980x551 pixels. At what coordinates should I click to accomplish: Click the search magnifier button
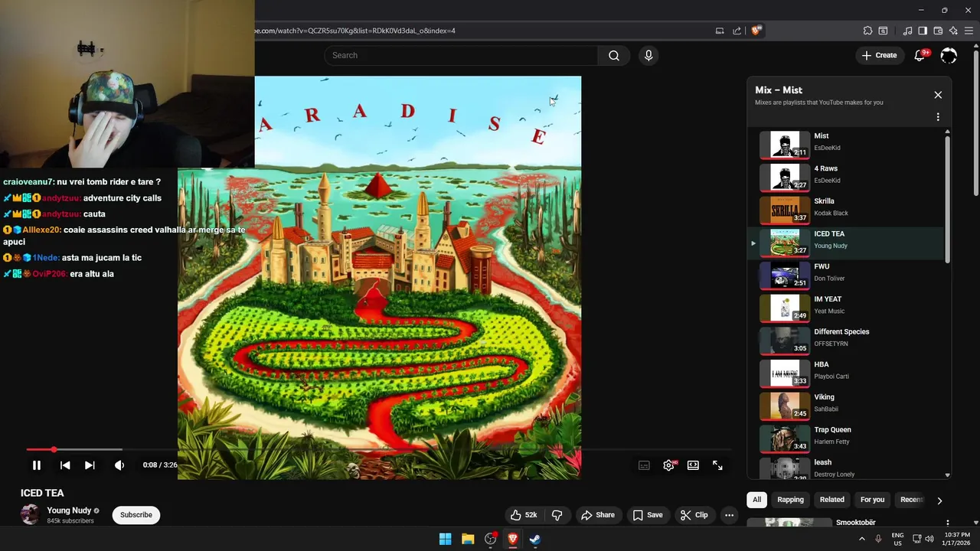[x=614, y=55]
